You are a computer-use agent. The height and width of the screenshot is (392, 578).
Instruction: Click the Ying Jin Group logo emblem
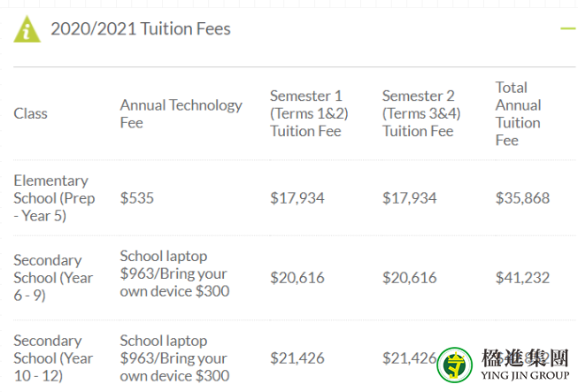click(x=454, y=365)
